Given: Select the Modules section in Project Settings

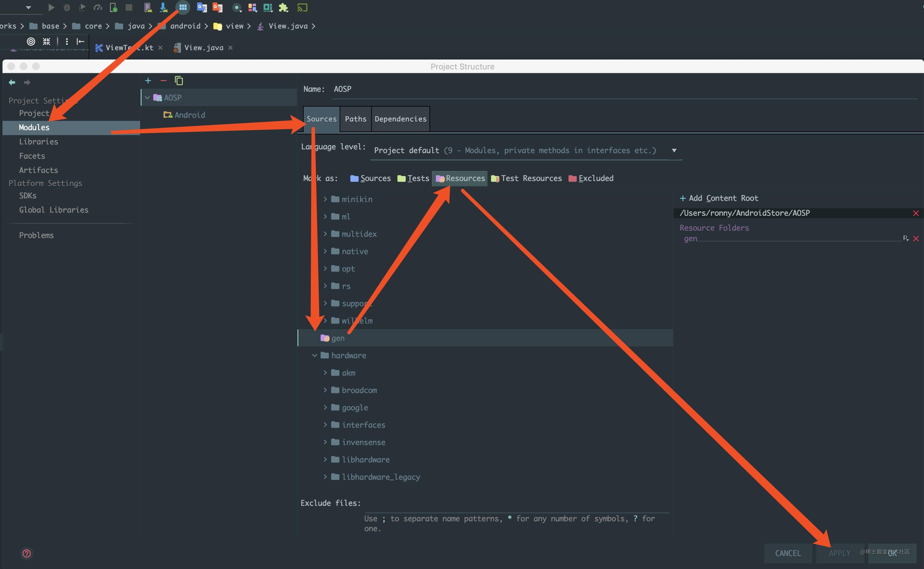Looking at the screenshot, I should pos(34,127).
